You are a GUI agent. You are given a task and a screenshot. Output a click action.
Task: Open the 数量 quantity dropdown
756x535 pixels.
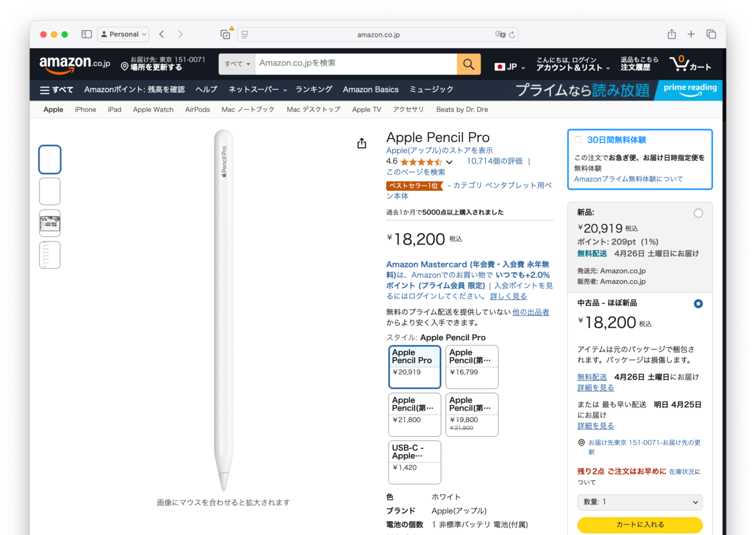(x=640, y=502)
